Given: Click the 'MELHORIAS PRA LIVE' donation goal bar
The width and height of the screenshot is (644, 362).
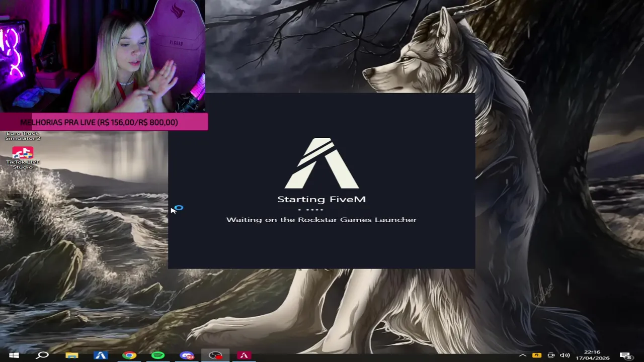Looking at the screenshot, I should (104, 122).
